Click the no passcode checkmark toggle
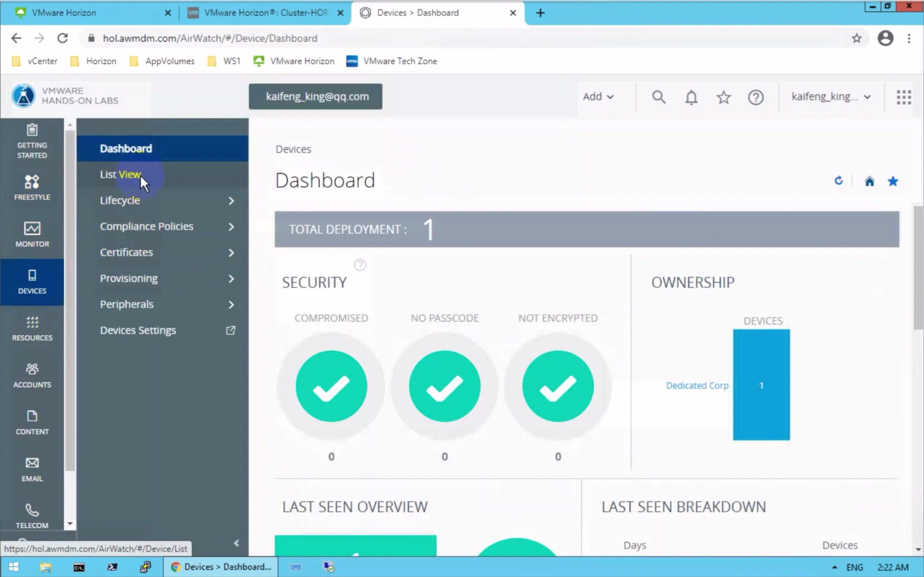This screenshot has height=577, width=924. 444,385
